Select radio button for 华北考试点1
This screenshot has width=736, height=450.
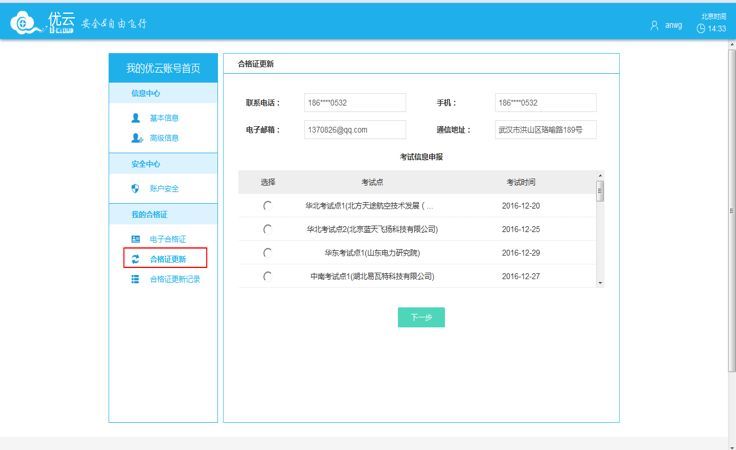pyautogui.click(x=267, y=205)
